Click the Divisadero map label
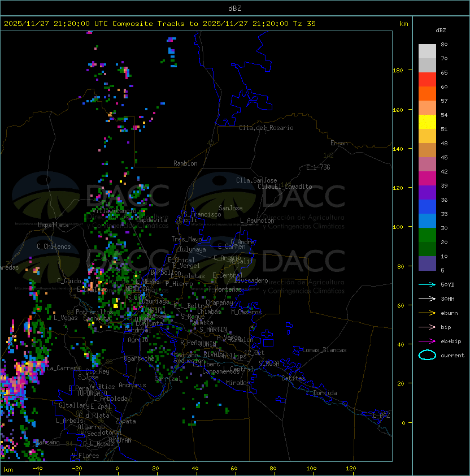The image size is (470, 476). [251, 280]
